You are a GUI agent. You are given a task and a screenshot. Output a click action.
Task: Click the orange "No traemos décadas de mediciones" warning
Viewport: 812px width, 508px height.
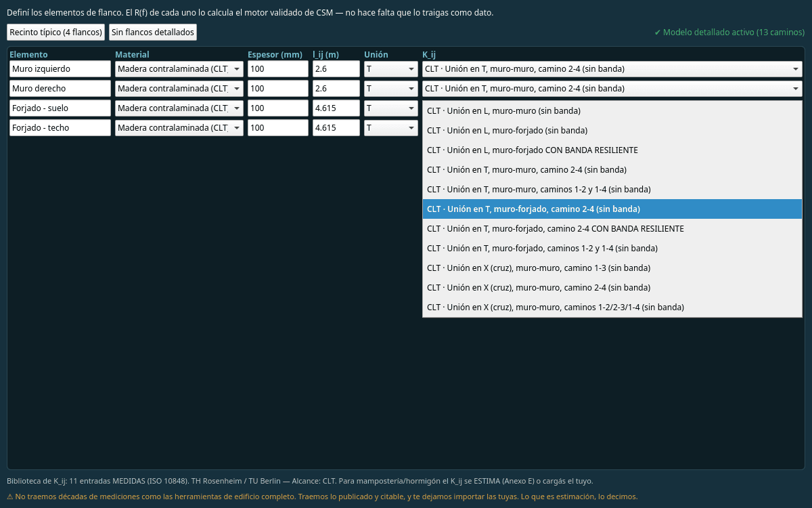point(322,496)
